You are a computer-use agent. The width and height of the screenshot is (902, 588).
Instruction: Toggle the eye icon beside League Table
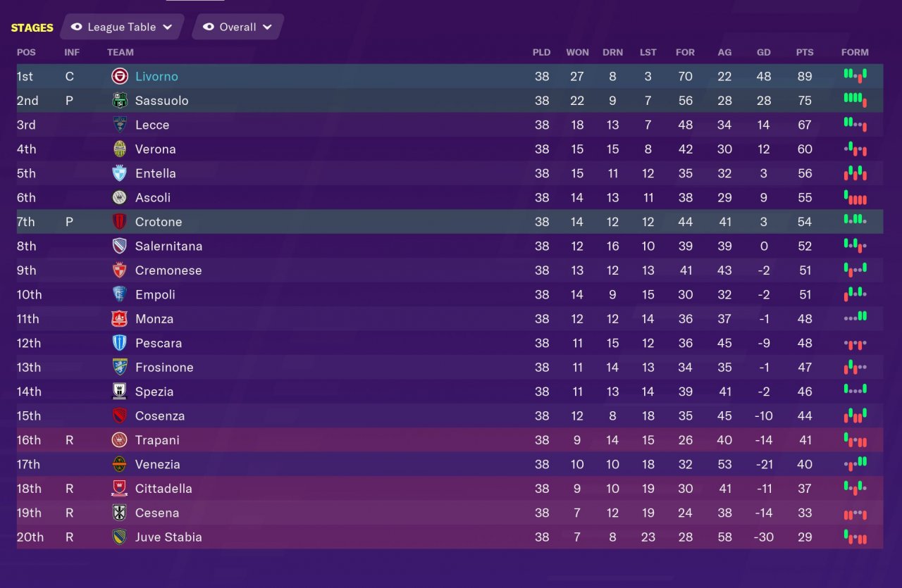click(76, 27)
